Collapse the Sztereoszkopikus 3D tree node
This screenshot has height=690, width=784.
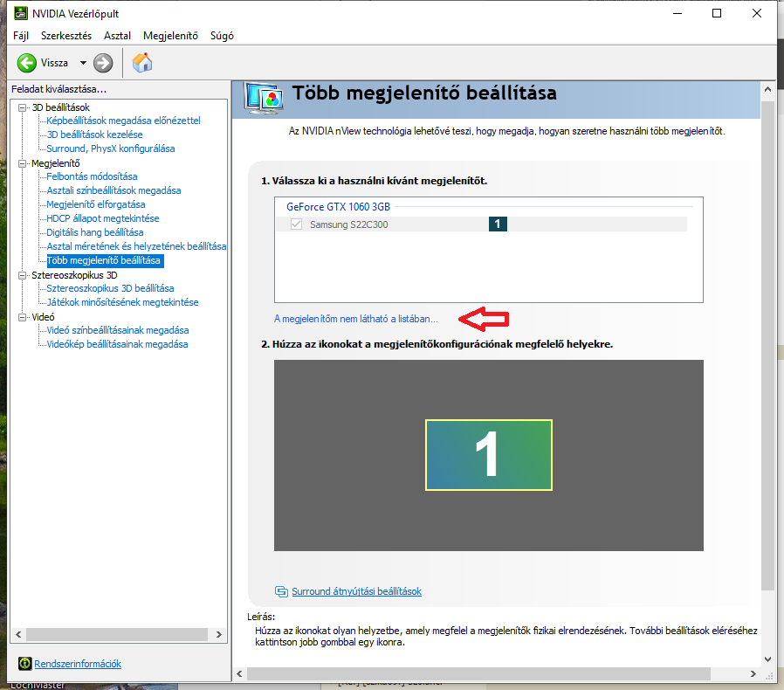pos(22,275)
